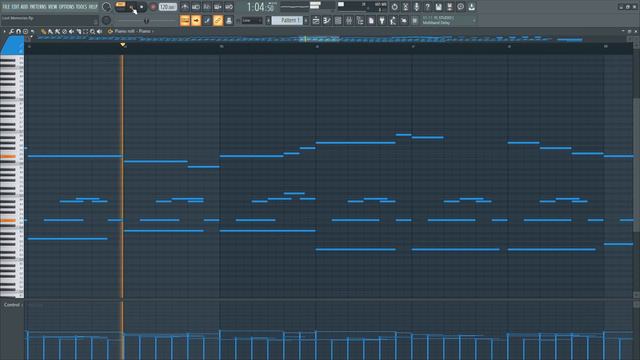Viewport: 640px width, 360px height.
Task: Open the Playlist window icon
Action: 316,20
